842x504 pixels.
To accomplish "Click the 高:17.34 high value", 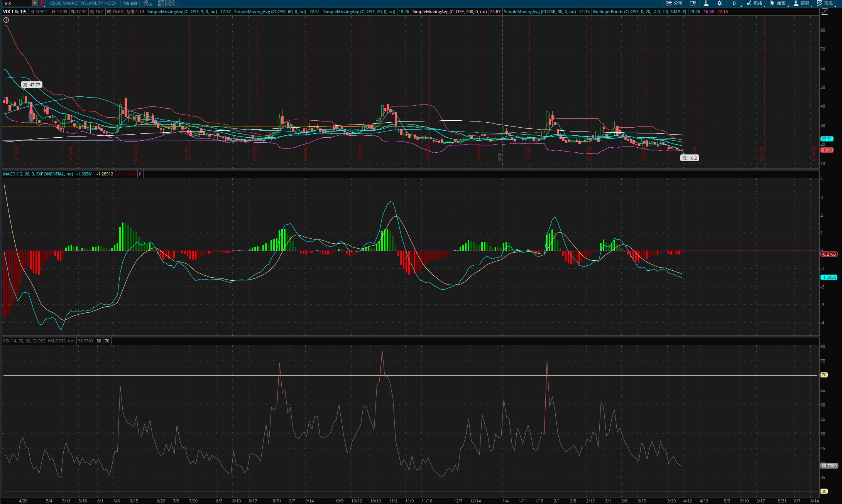I will tap(79, 12).
